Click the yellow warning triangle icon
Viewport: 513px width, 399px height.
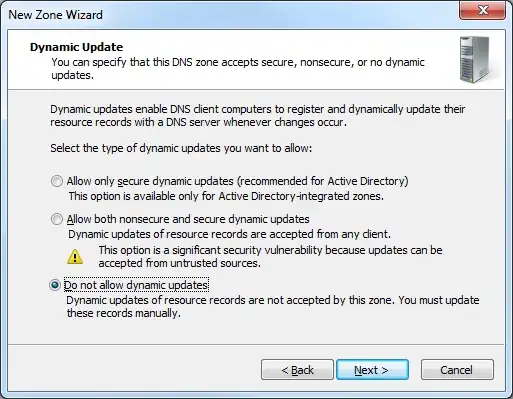pos(75,257)
